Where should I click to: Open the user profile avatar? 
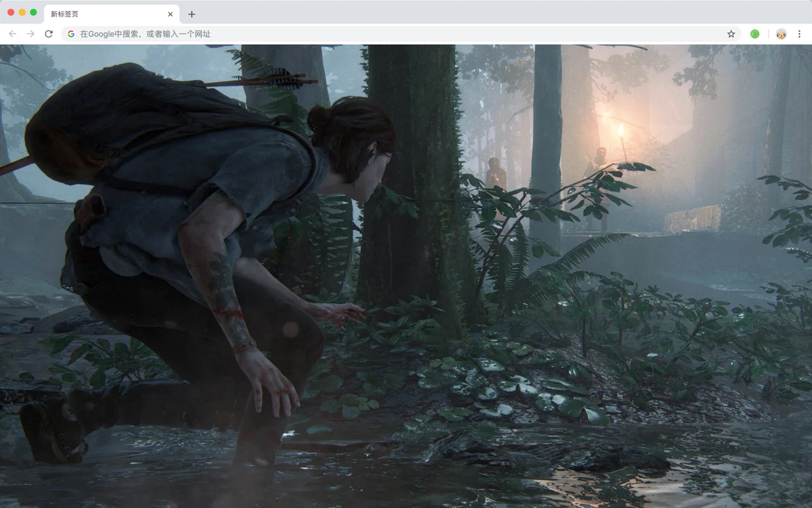point(781,34)
